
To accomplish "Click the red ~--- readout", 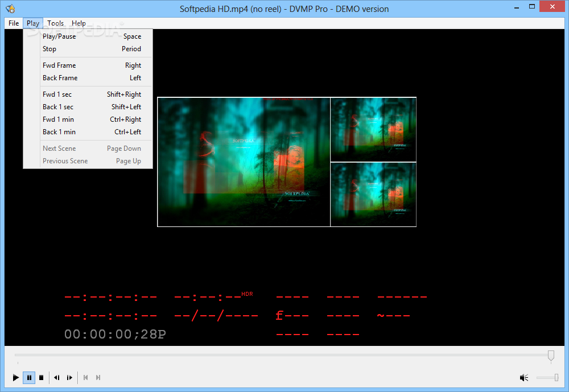I will (394, 315).
